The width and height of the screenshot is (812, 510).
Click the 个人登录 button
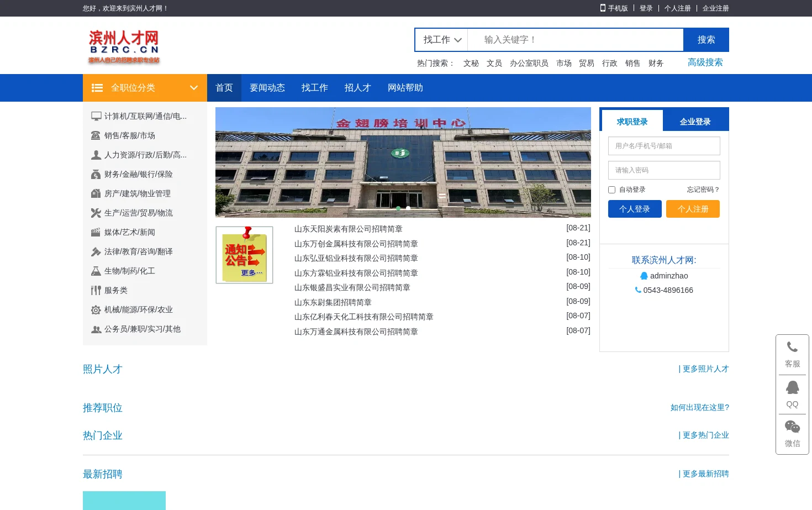(635, 209)
